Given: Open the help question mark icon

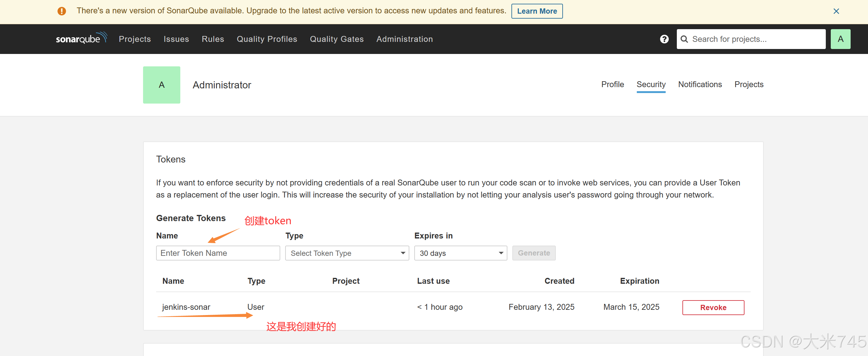Looking at the screenshot, I should 664,39.
